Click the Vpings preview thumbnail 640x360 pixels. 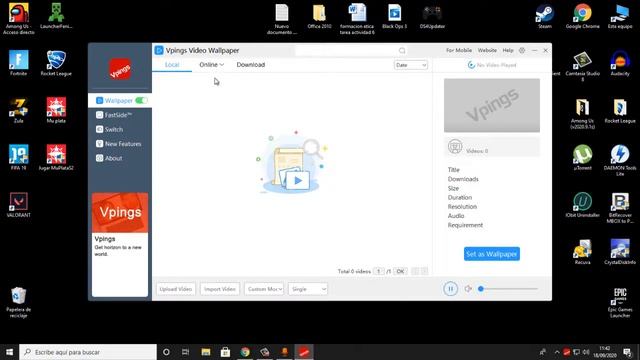[492, 105]
